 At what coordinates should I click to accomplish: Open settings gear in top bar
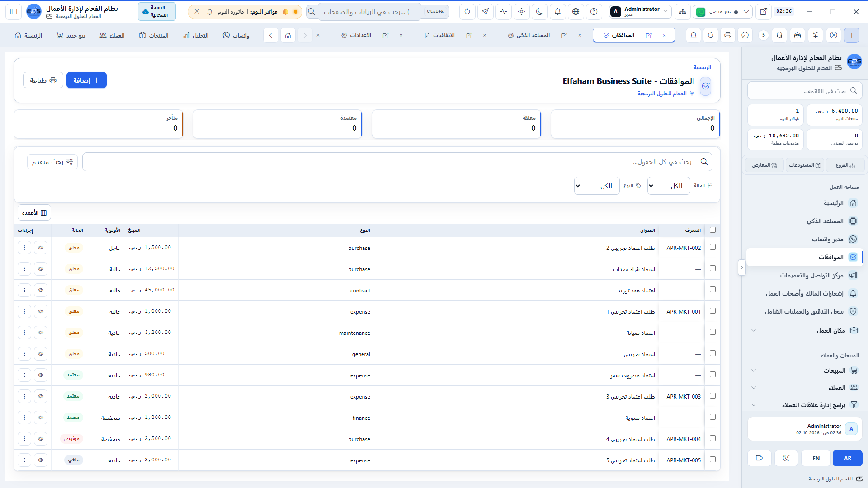(x=522, y=12)
